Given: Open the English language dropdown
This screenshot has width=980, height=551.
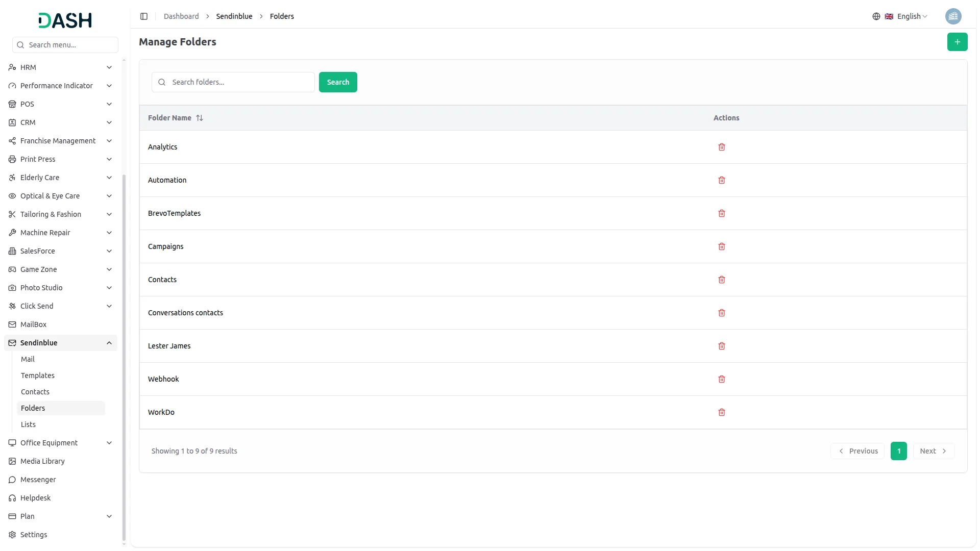Looking at the screenshot, I should (909, 16).
